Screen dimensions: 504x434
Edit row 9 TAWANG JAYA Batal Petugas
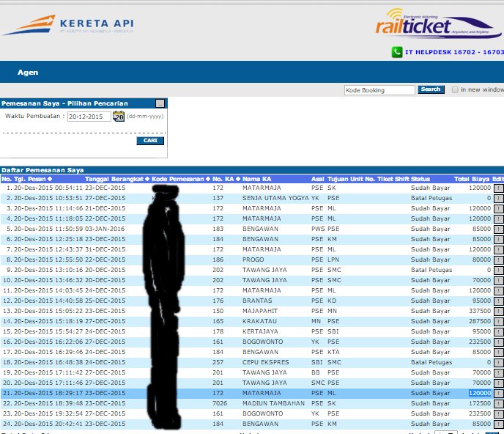[498, 271]
